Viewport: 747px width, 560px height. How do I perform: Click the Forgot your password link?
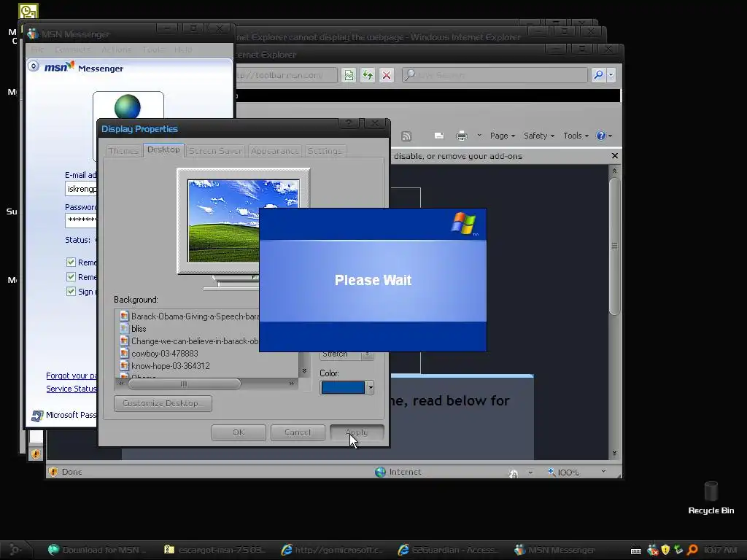pyautogui.click(x=71, y=376)
